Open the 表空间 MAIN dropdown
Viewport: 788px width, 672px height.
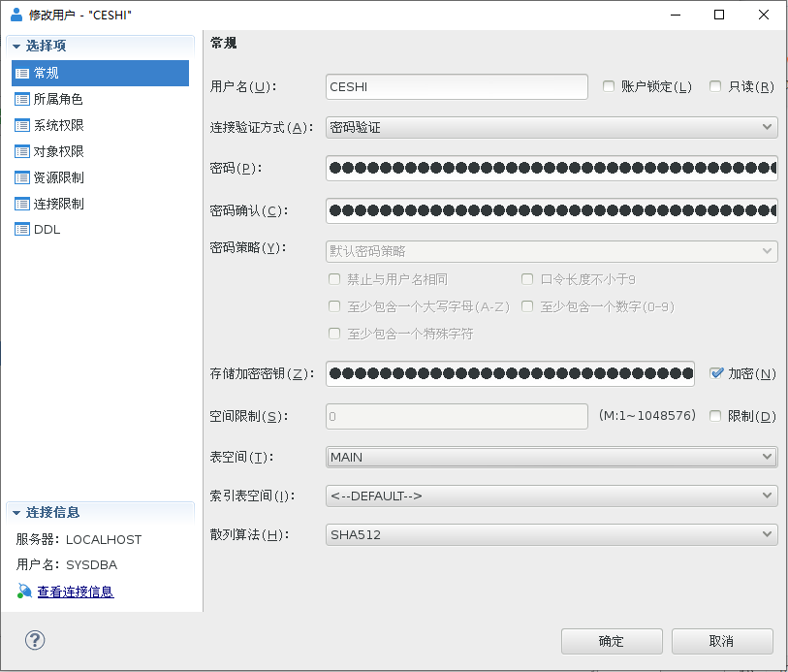tap(552, 457)
